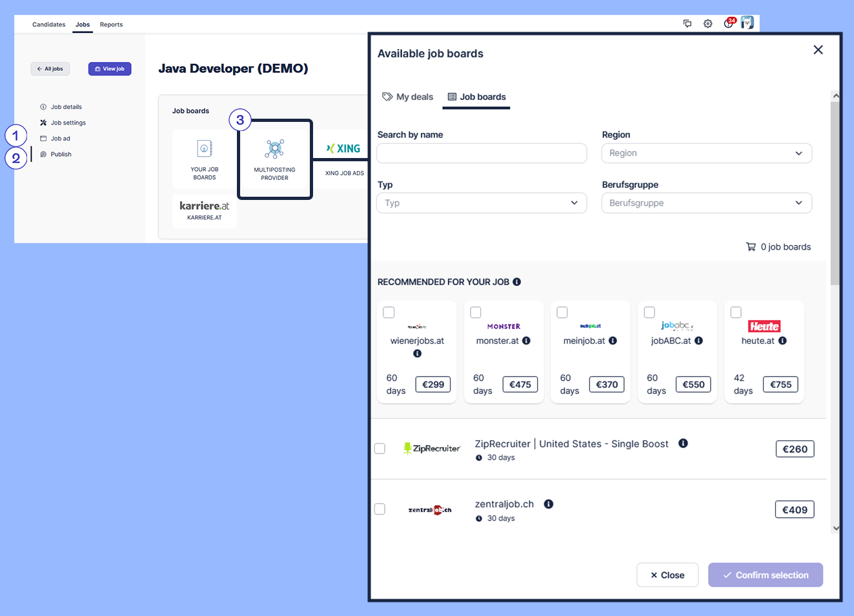This screenshot has height=616, width=854.
Task: Open the notifications icon with red badge
Action: point(729,23)
